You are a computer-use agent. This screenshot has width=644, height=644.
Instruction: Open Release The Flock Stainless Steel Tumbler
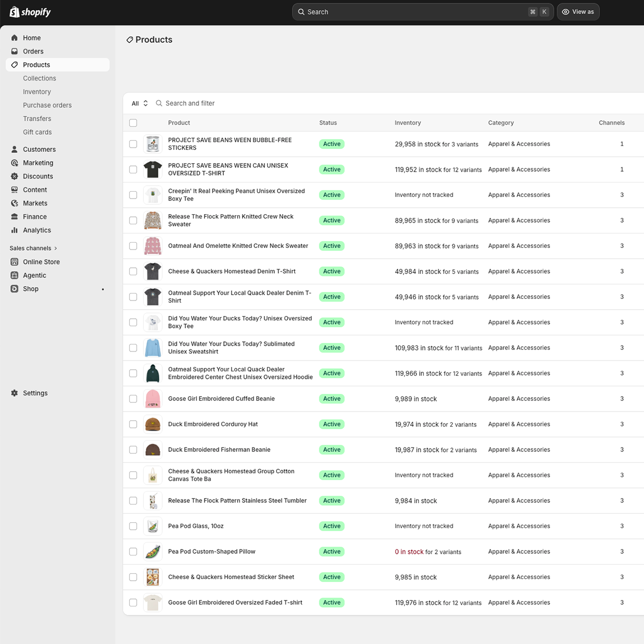tap(237, 501)
